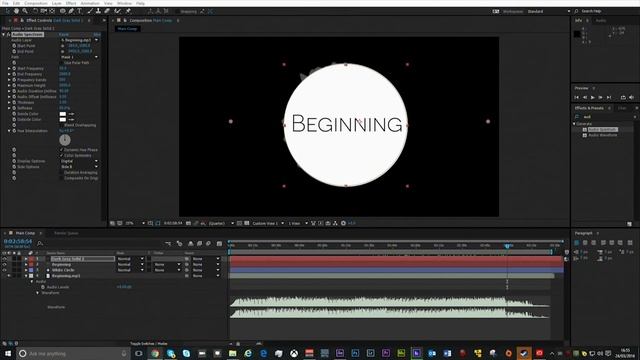Open the Inside Color swatch
Image resolution: width=640 pixels, height=360 pixels.
[x=62, y=114]
